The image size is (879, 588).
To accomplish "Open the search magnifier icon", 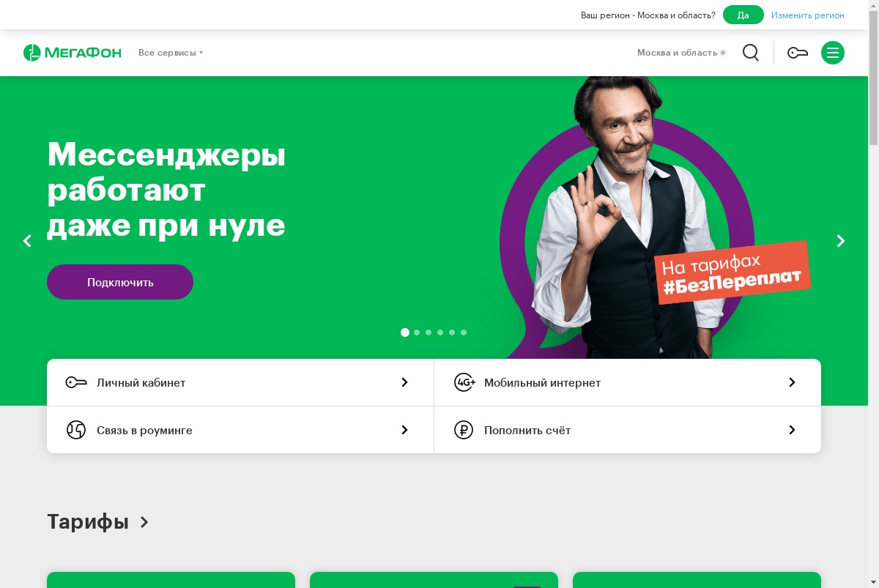I will point(751,53).
